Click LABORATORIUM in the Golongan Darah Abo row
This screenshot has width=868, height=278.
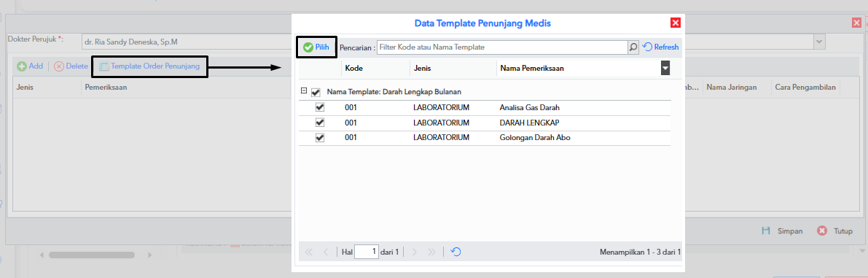tap(441, 137)
